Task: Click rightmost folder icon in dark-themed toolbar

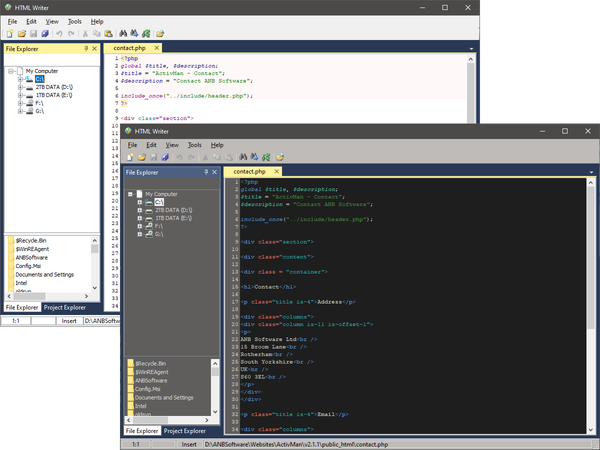Action: point(280,157)
